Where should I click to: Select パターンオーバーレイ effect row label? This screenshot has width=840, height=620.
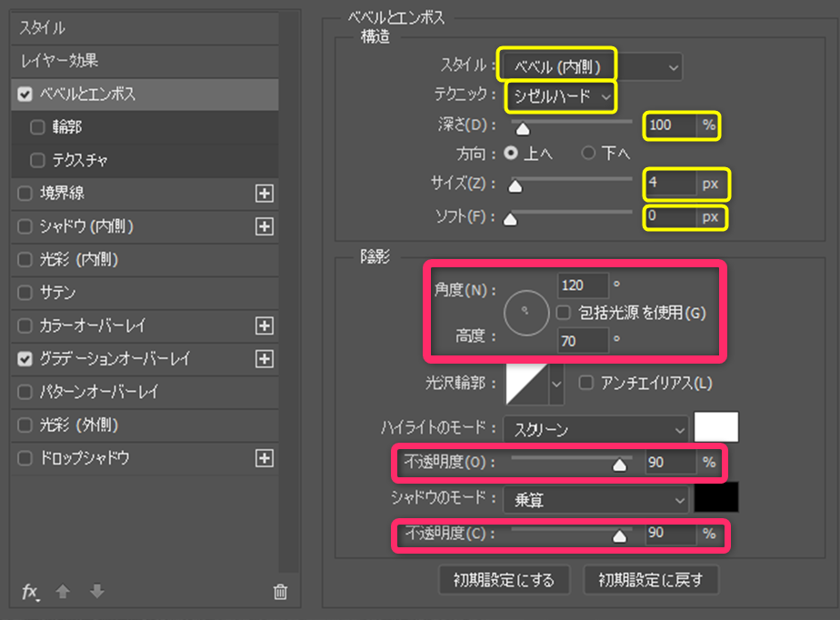99,392
